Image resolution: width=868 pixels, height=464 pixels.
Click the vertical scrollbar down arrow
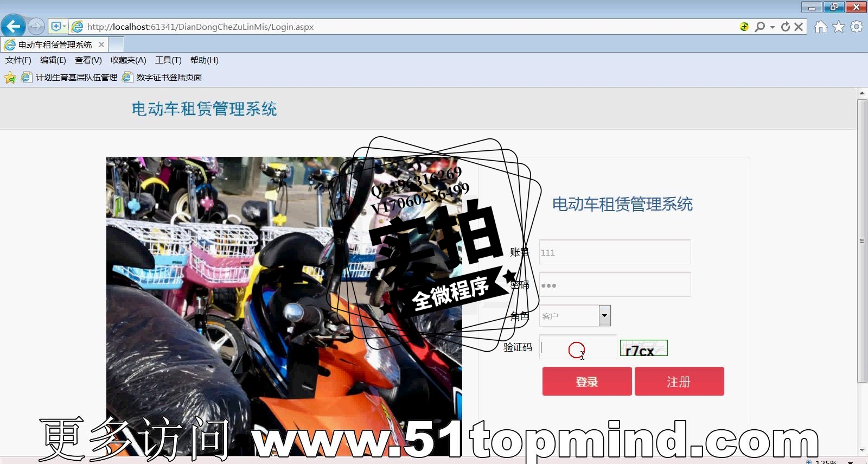(862, 450)
